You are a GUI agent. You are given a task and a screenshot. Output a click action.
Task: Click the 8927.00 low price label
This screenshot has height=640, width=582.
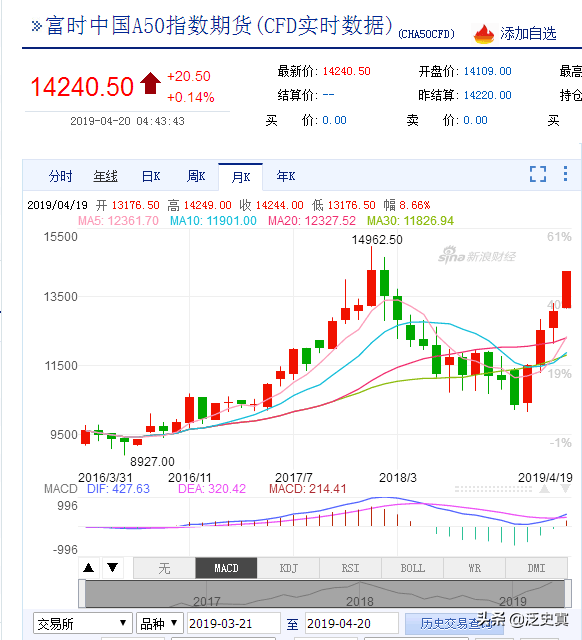(152, 462)
